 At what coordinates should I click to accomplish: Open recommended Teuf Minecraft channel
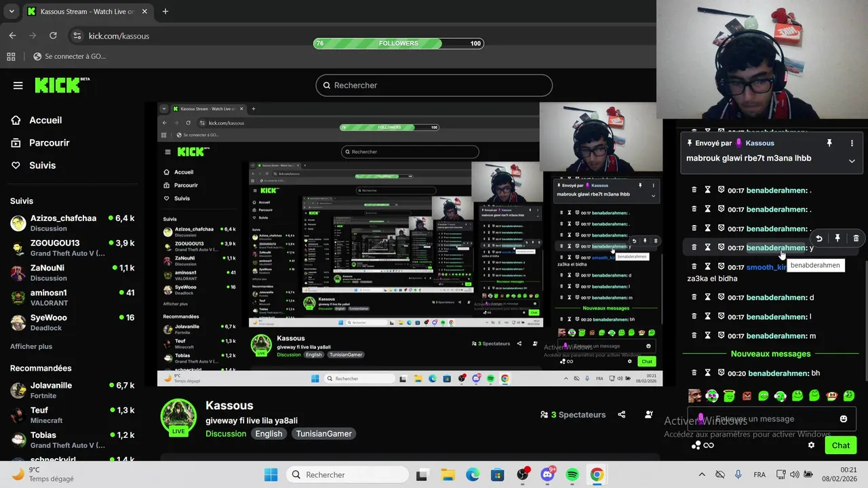[72, 415]
